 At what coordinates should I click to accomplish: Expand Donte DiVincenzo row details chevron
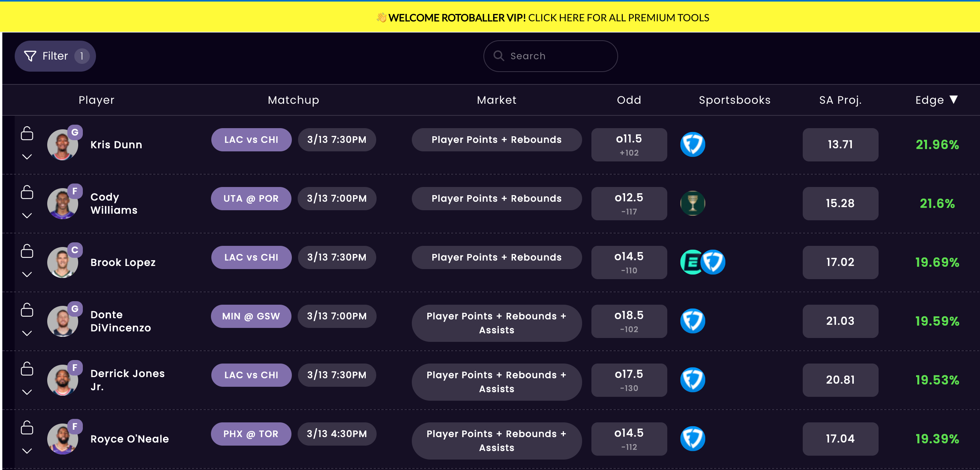click(27, 333)
